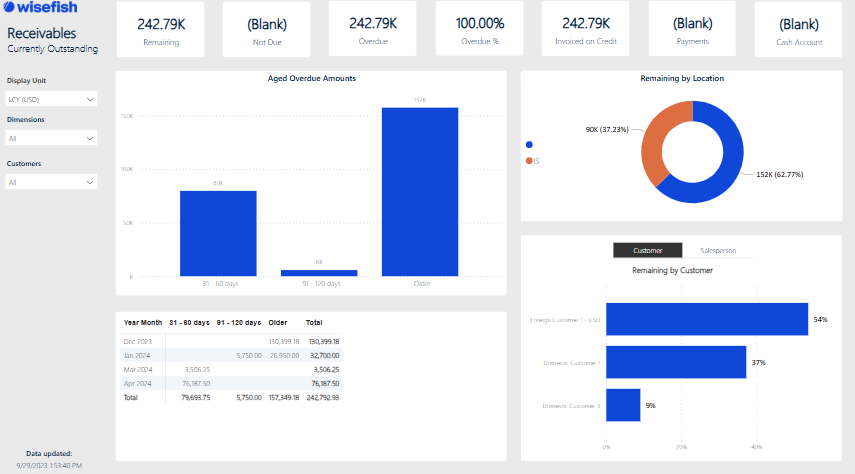Screen dimensions: 855x474
Task: Select the Foreign Customer 1 - USD bar
Action: [707, 319]
